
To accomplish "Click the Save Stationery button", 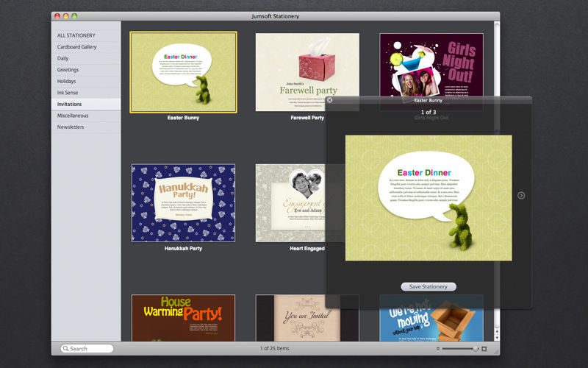I will [429, 286].
